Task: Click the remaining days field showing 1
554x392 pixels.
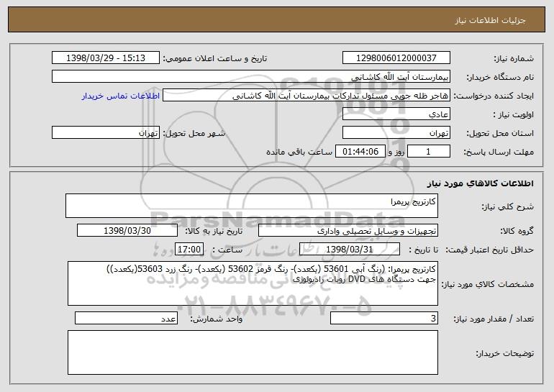Action: click(429, 152)
